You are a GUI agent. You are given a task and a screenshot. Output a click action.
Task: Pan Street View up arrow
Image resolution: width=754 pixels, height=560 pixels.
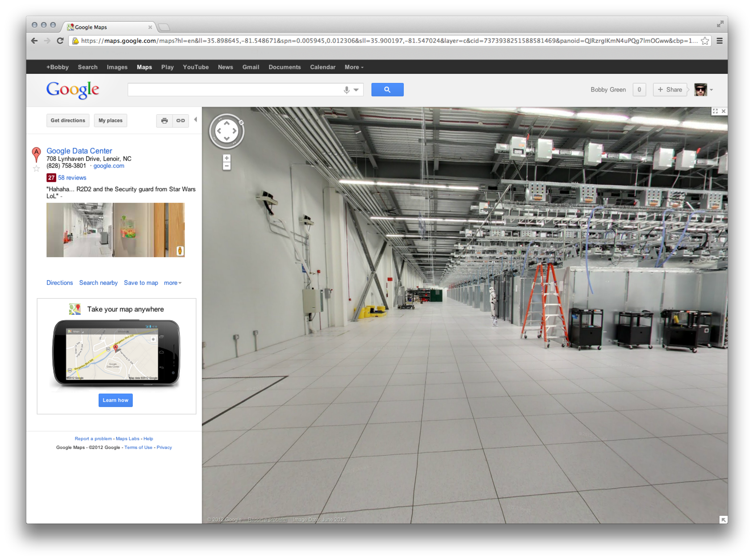click(x=226, y=123)
